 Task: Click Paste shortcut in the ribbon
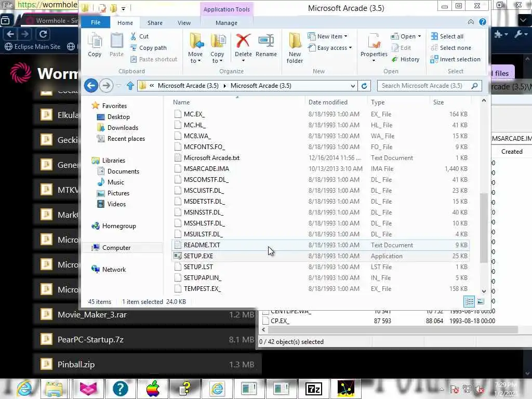[x=154, y=59]
